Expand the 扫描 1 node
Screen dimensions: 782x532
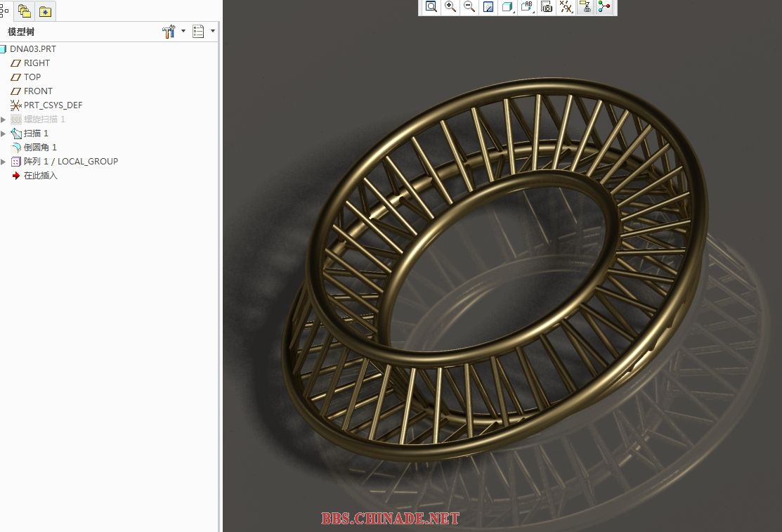(x=3, y=134)
